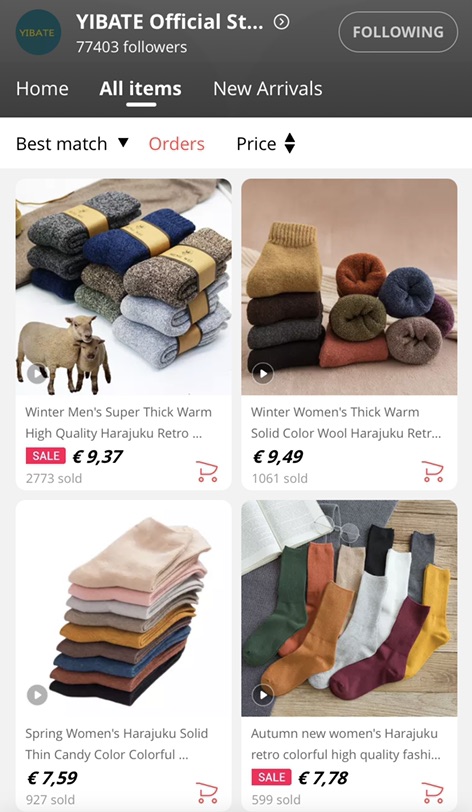The width and height of the screenshot is (472, 812).
Task: Play video on women's solid color wool socks
Action: 263,373
